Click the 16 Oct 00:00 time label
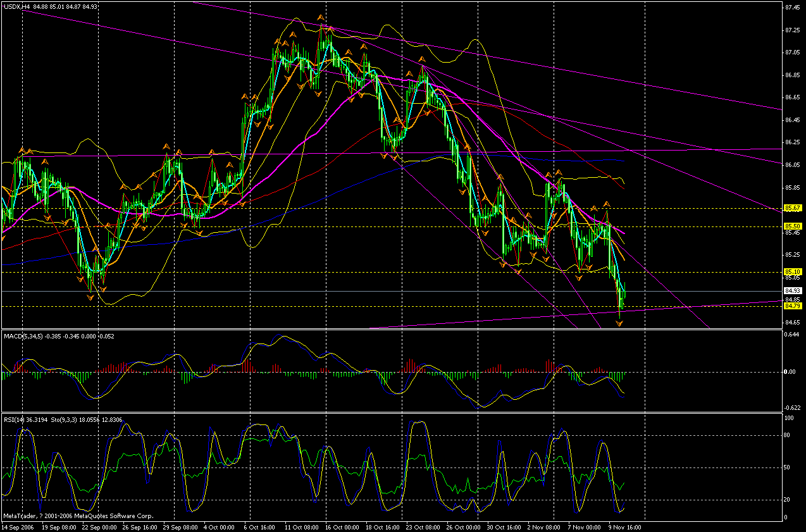Screen dimensions: 806x532 341,526
